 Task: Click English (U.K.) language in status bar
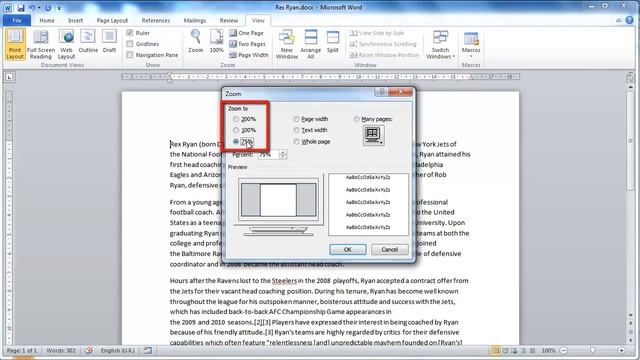118,351
